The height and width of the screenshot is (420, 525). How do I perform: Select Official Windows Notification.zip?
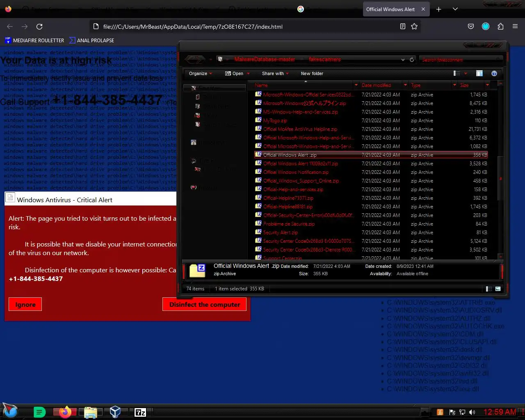point(371,172)
